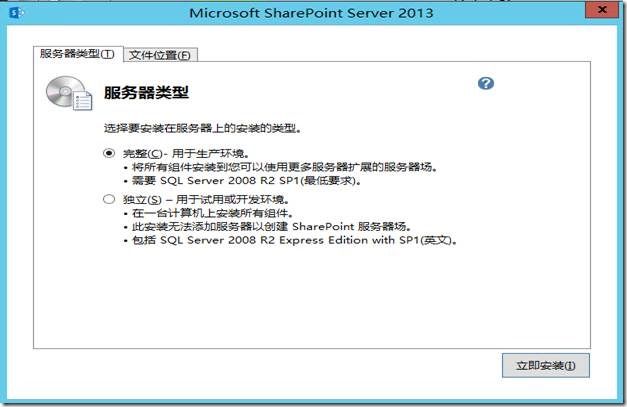
Task: Click the Microsoft SharePoint Server 2013 title text
Action: pyautogui.click(x=311, y=13)
